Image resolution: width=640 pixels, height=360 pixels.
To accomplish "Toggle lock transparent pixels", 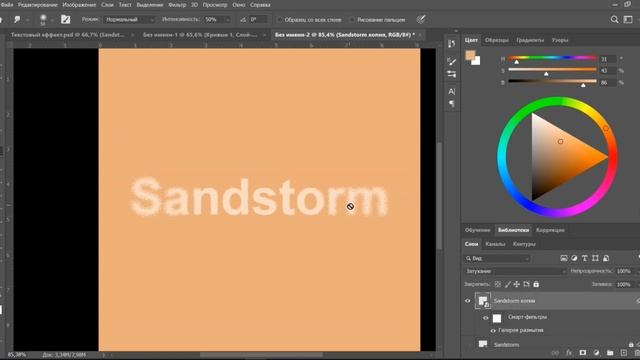I will (498, 284).
